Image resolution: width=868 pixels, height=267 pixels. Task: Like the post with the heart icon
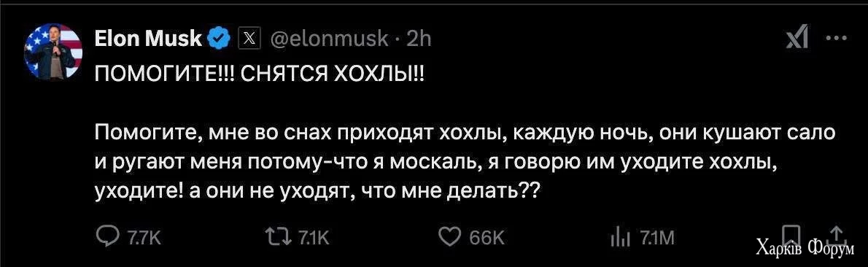pyautogui.click(x=449, y=237)
